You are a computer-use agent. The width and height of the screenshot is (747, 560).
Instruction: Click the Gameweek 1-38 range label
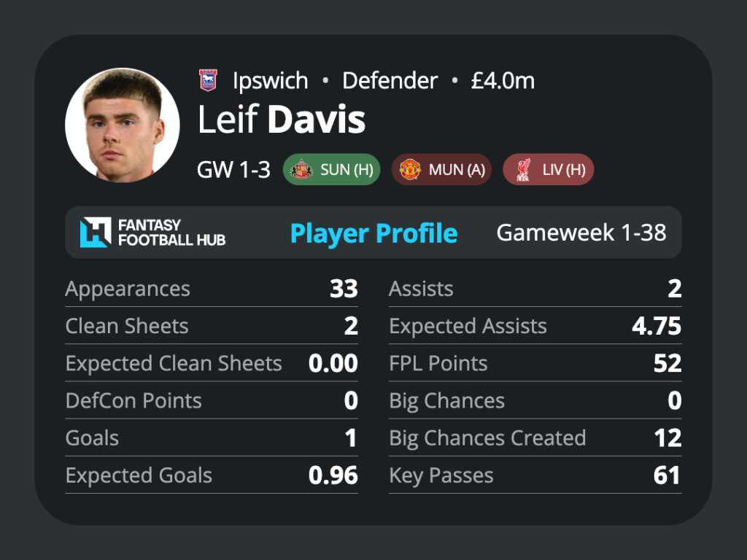point(581,233)
